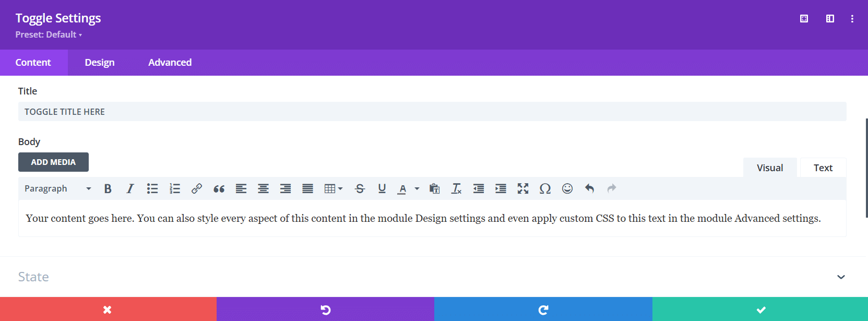Screen dimensions: 868x321
Task: Align text center
Action: coord(264,189)
